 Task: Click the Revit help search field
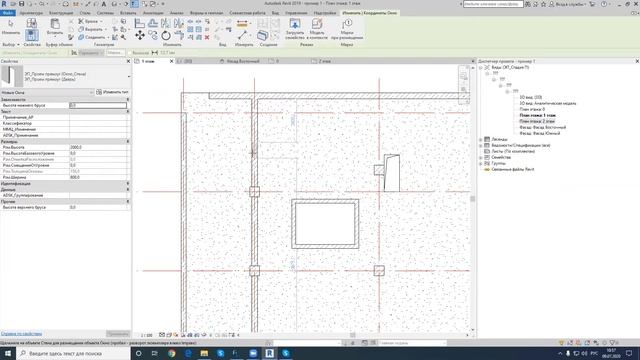[493, 4]
